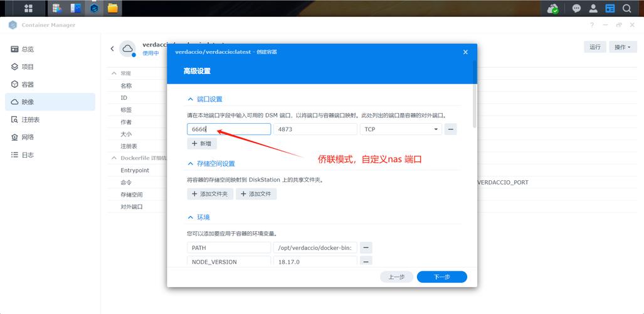Open the Control Panel taskbar icon
Viewport: 644px width, 314px height.
pyautogui.click(x=76, y=8)
